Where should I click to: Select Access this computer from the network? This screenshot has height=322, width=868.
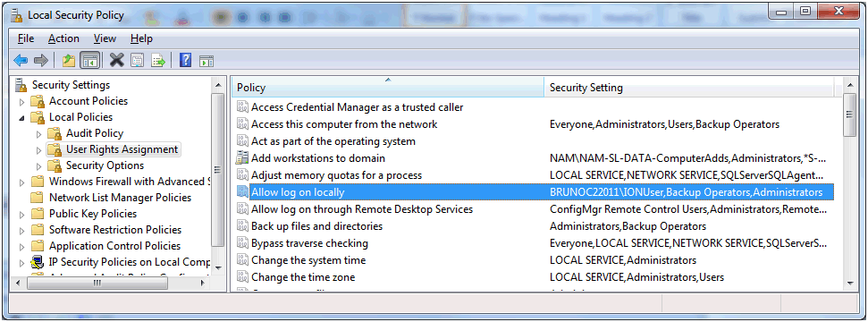tap(344, 124)
